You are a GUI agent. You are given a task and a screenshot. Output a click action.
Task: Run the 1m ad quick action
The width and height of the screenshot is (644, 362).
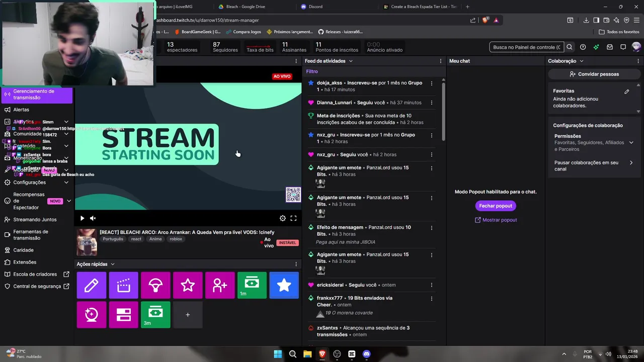[x=252, y=285]
